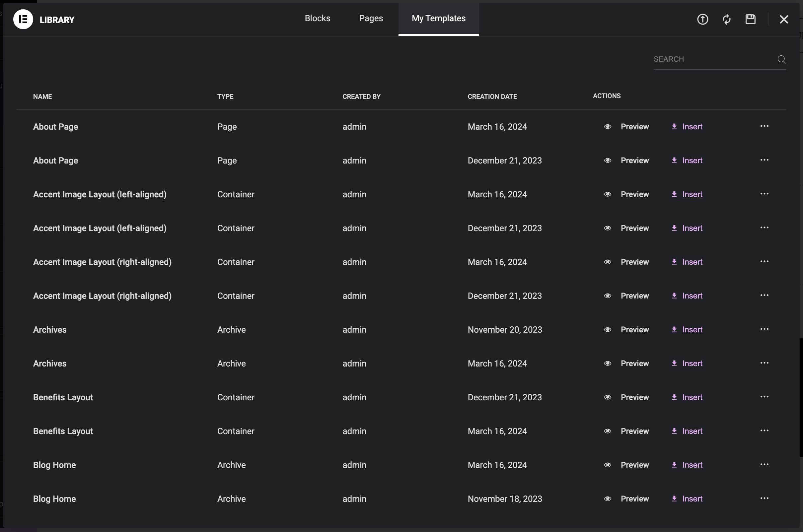Viewport: 803px width, 532px height.
Task: Open the three-dot menu for About Page
Action: [x=765, y=126]
